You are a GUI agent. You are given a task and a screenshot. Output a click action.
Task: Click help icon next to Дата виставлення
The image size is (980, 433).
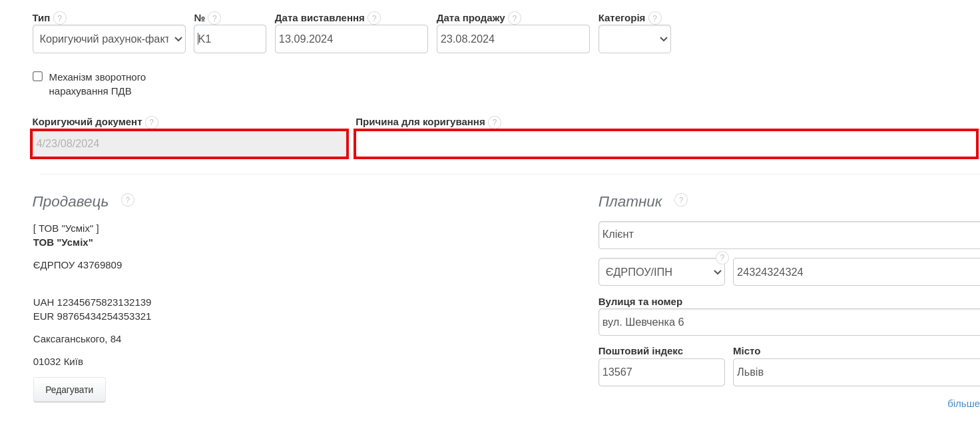pyautogui.click(x=374, y=18)
